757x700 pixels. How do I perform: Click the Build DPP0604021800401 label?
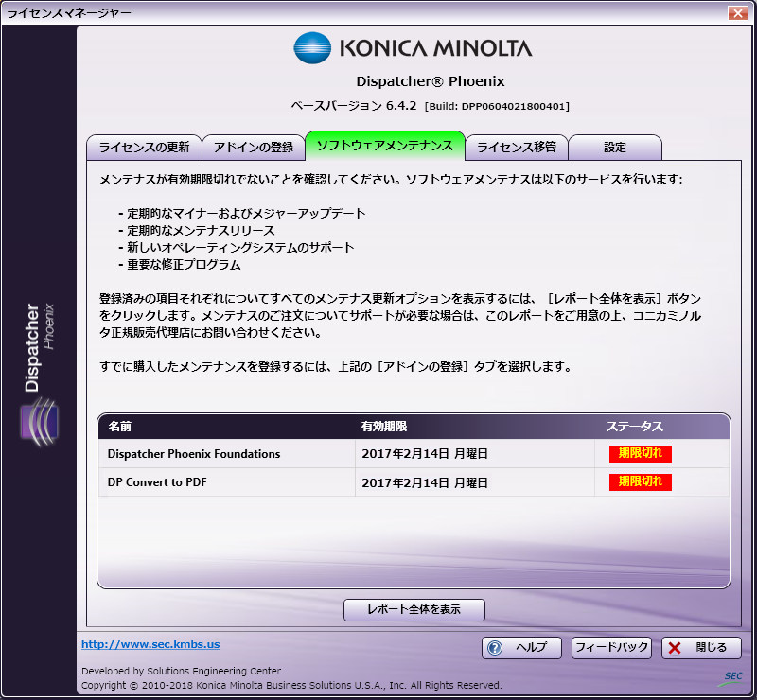tap(498, 106)
